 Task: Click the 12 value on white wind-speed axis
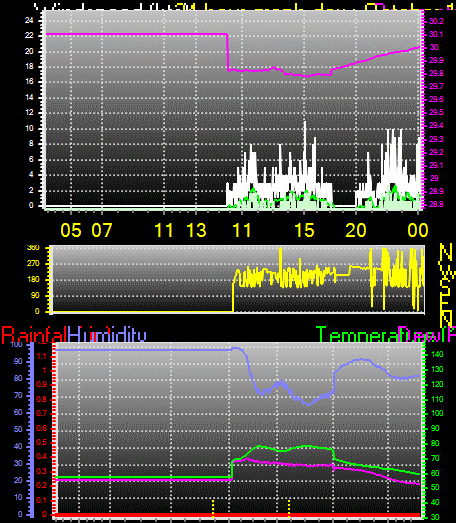[x=29, y=112]
